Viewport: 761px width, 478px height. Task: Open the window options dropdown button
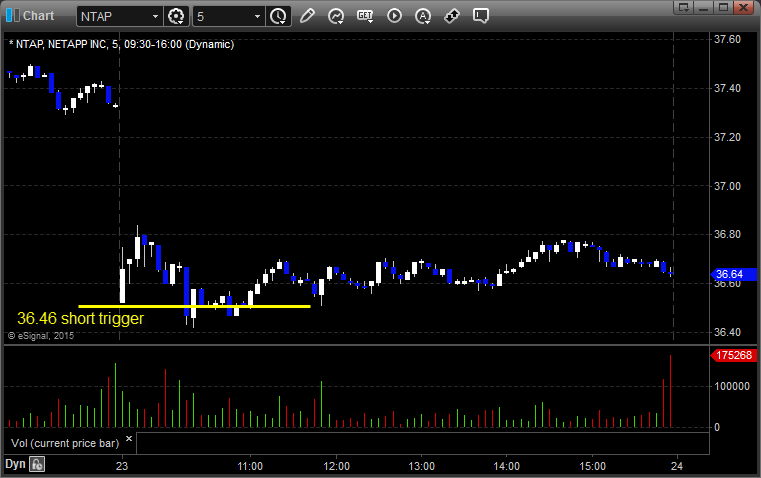pyautogui.click(x=683, y=7)
